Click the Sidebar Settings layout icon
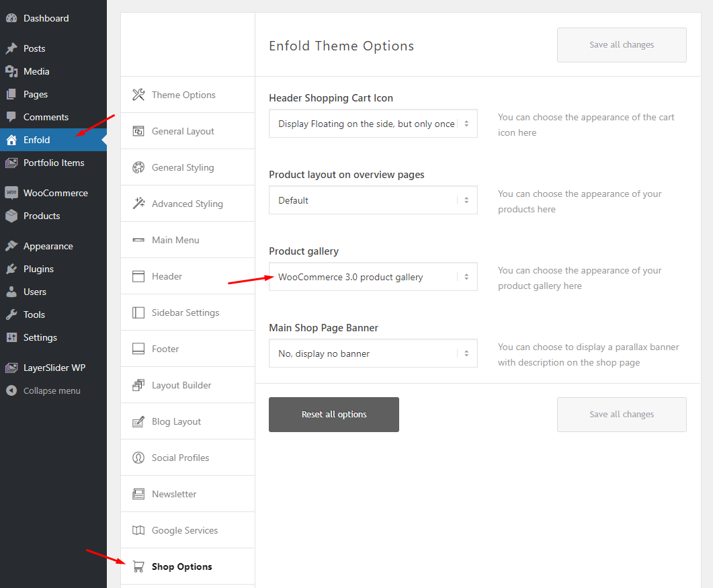Screen dimensions: 713x588 click(x=138, y=312)
